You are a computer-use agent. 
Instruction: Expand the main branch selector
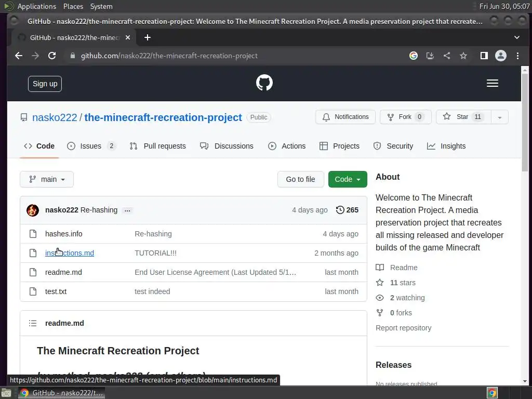[47, 179]
